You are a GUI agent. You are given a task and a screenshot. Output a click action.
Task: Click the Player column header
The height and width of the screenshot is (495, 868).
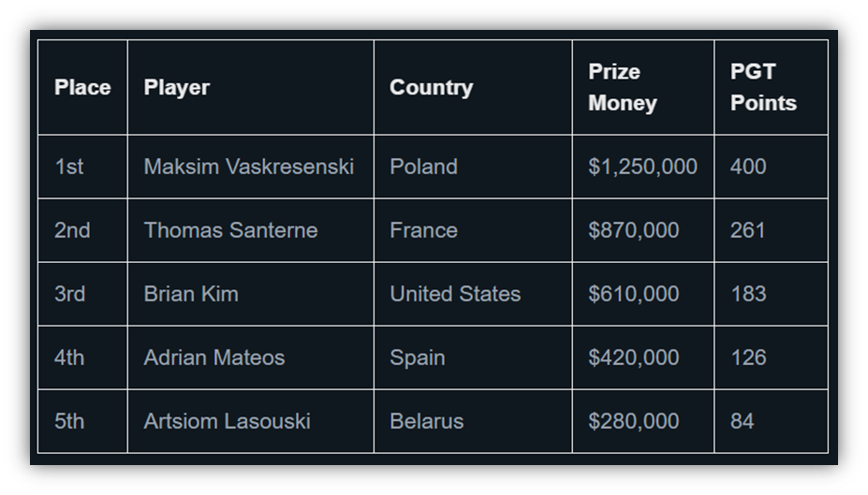click(251, 87)
